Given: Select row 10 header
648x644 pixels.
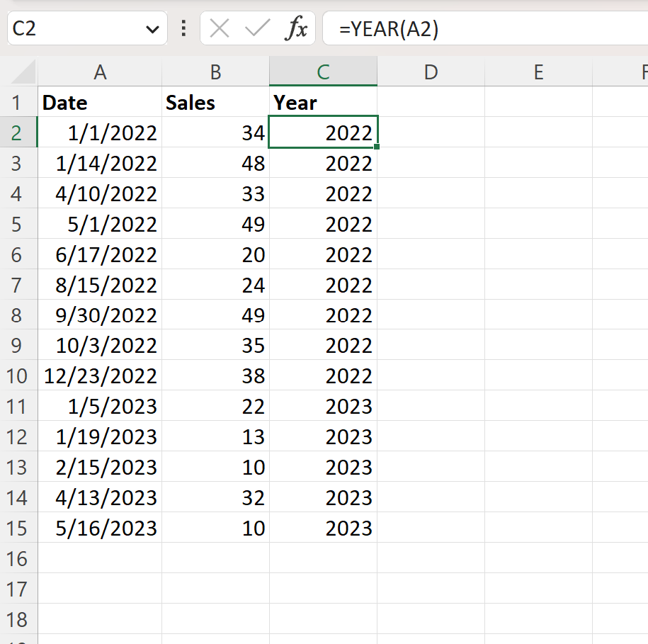Looking at the screenshot, I should pyautogui.click(x=18, y=375).
